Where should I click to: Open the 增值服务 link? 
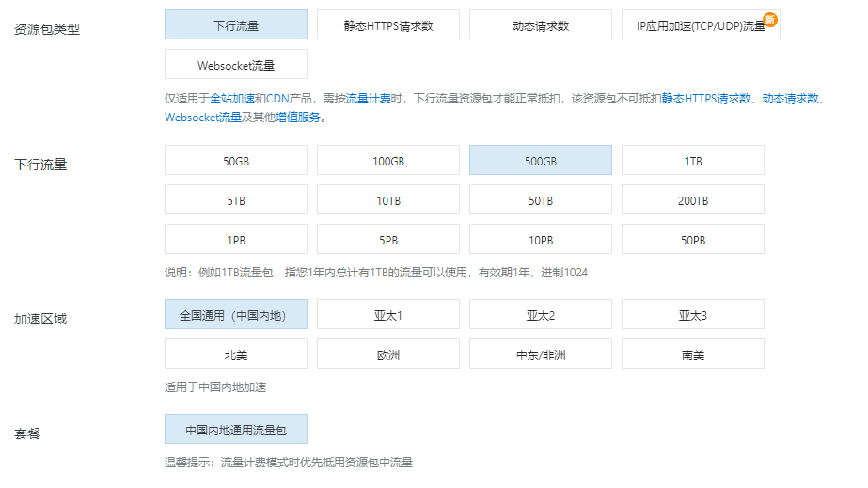[x=298, y=118]
